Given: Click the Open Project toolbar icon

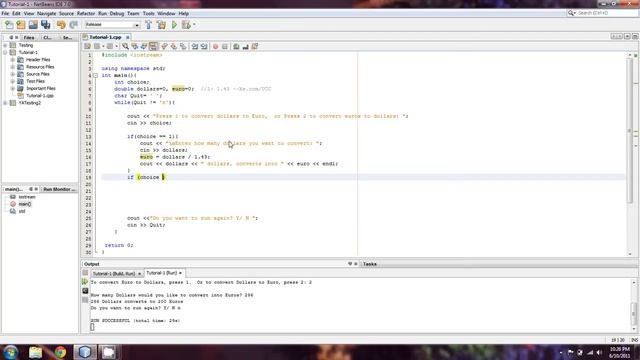Looking at the screenshot, I should point(33,25).
